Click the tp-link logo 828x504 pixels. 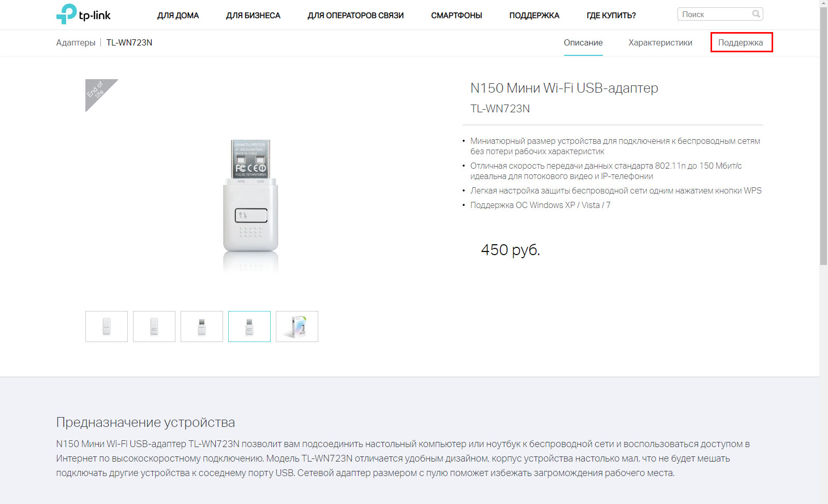[83, 14]
